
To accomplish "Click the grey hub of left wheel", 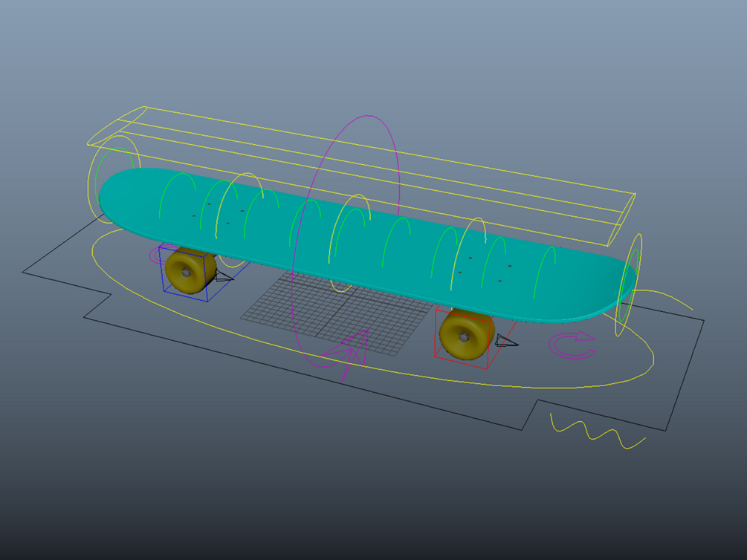I will pyautogui.click(x=186, y=273).
